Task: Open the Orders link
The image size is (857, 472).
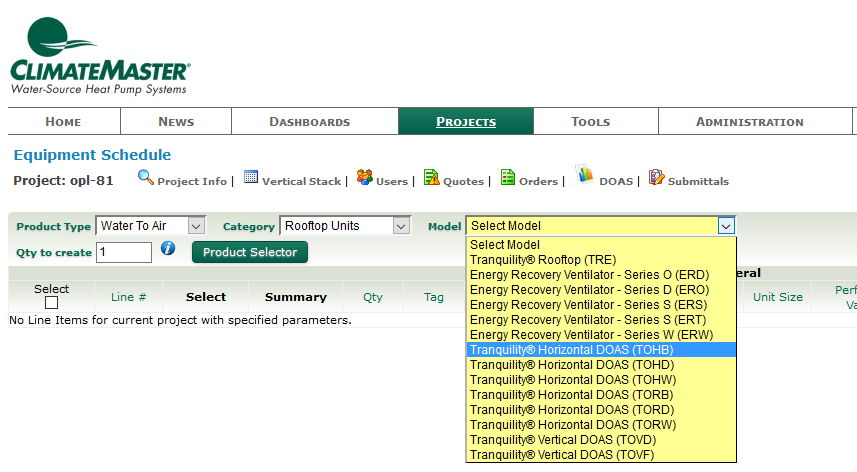Action: coord(538,181)
